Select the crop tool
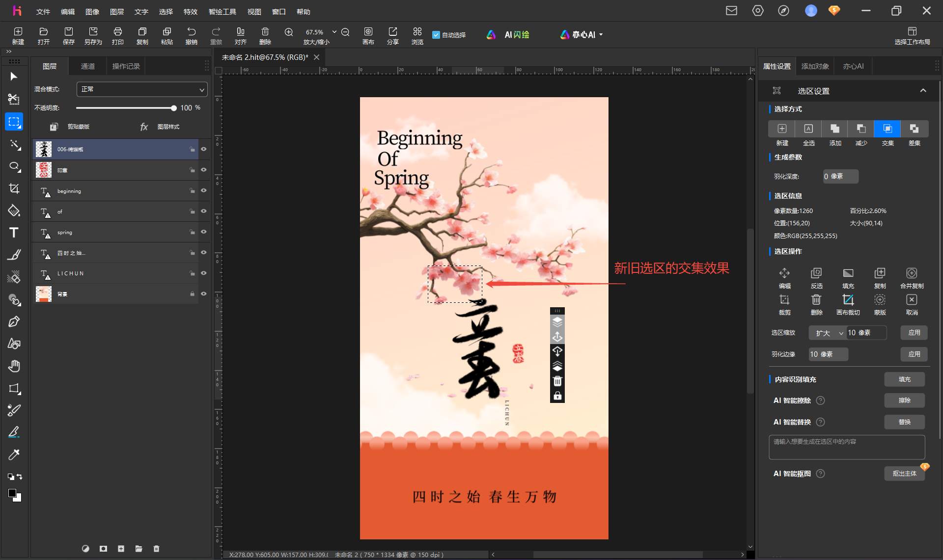The image size is (943, 560). coord(14,188)
